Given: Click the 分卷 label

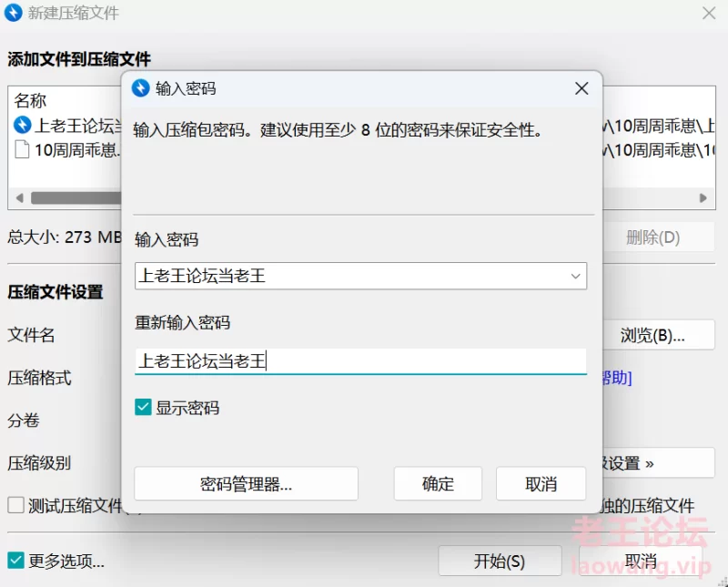Looking at the screenshot, I should click(x=24, y=420).
